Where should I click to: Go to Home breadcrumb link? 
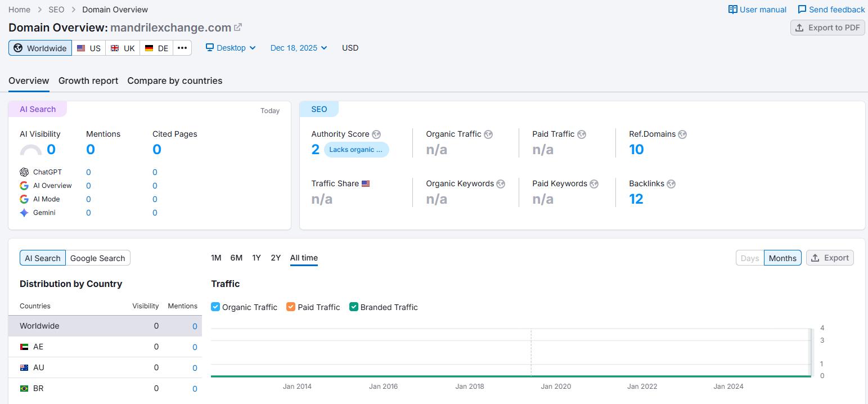point(20,10)
